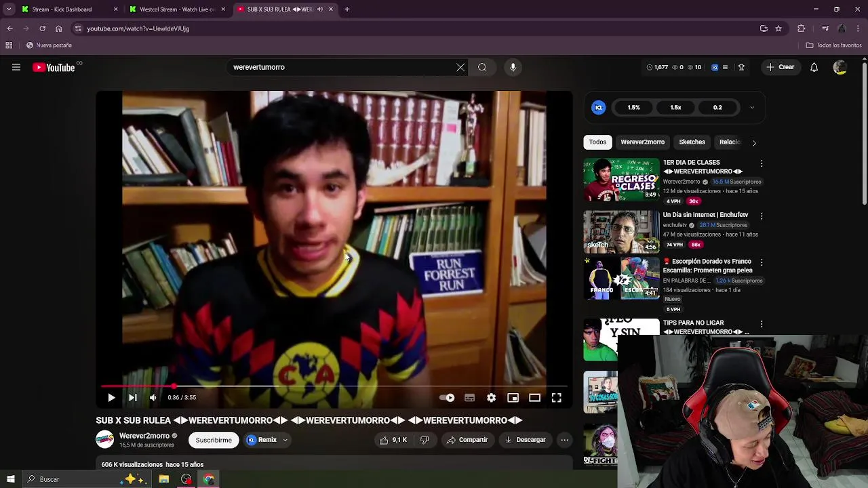The height and width of the screenshot is (488, 868).
Task: Skip to the next video
Action: click(x=132, y=398)
